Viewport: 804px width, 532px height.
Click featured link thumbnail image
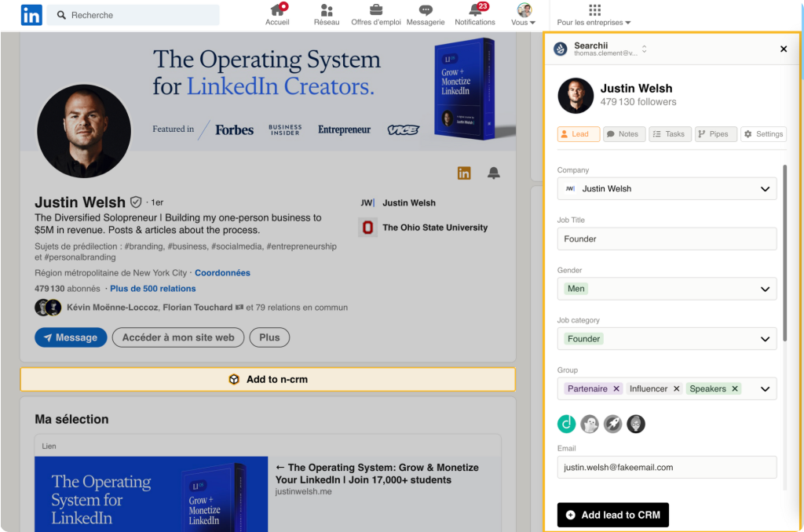click(152, 494)
